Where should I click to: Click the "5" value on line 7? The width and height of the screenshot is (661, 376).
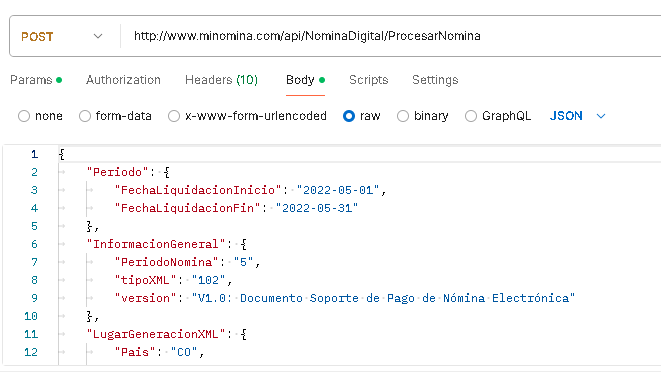[x=243, y=262]
